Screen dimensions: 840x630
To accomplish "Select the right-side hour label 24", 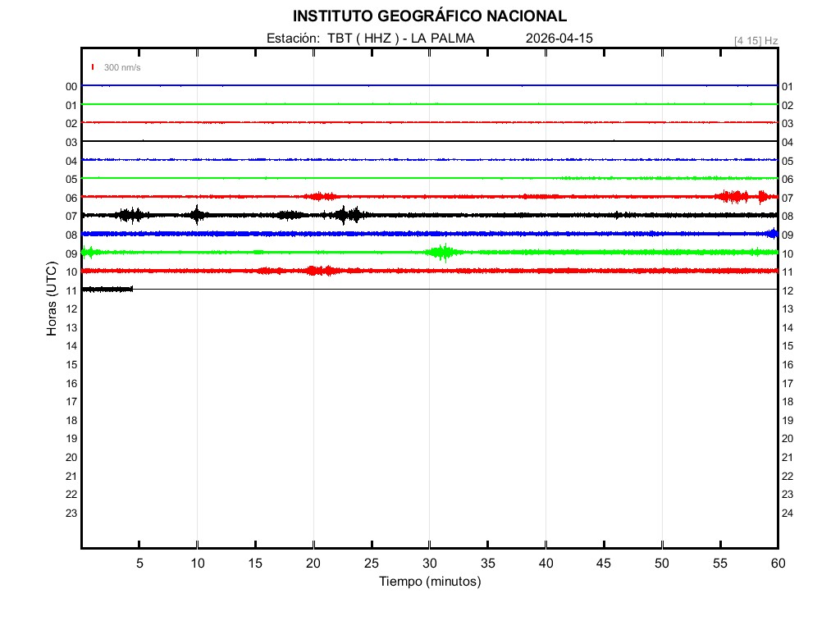I will [787, 514].
